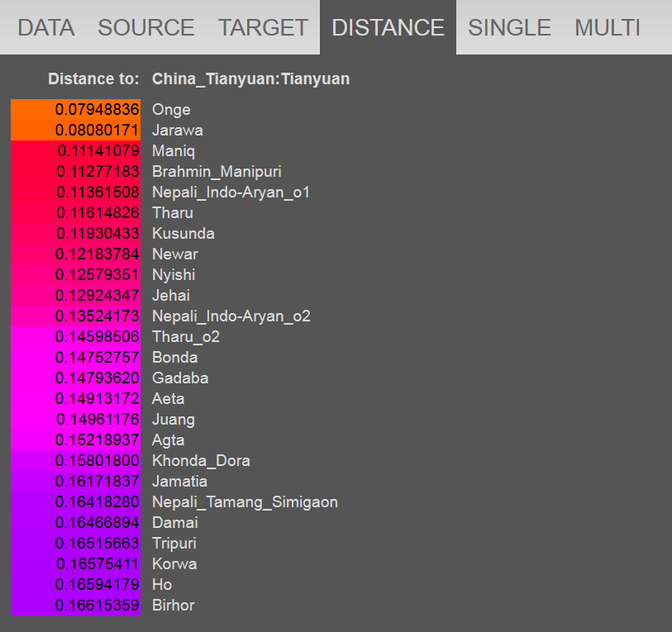
Task: Open the MULTI tab
Action: click(608, 27)
